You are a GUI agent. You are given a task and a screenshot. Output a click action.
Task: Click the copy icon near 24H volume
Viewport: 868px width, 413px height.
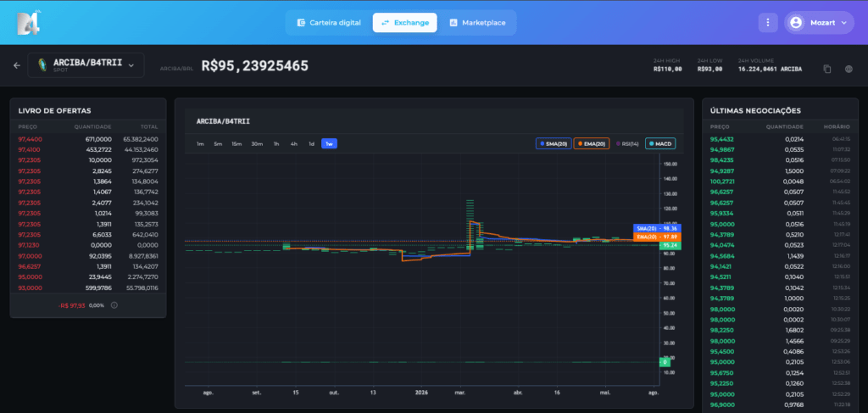[x=827, y=70]
